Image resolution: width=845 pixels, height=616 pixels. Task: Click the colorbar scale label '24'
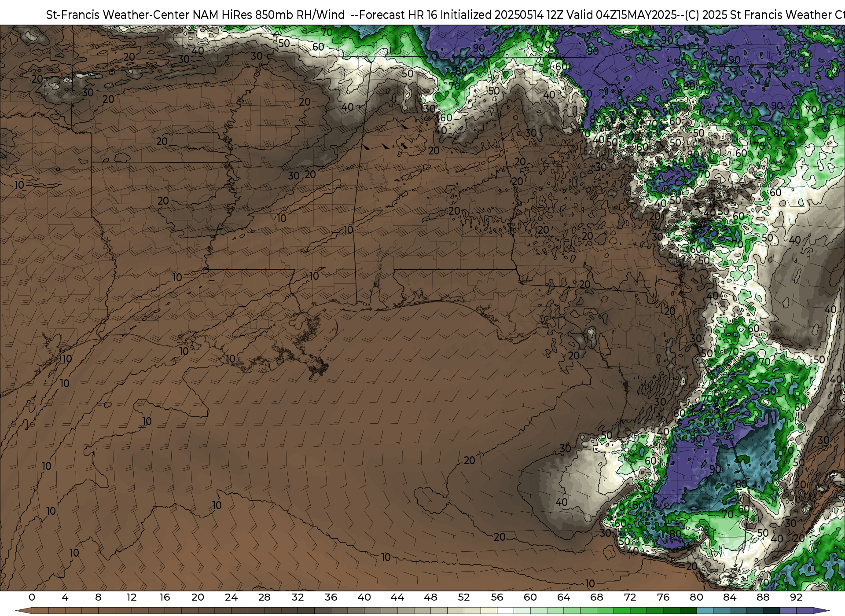[231, 597]
